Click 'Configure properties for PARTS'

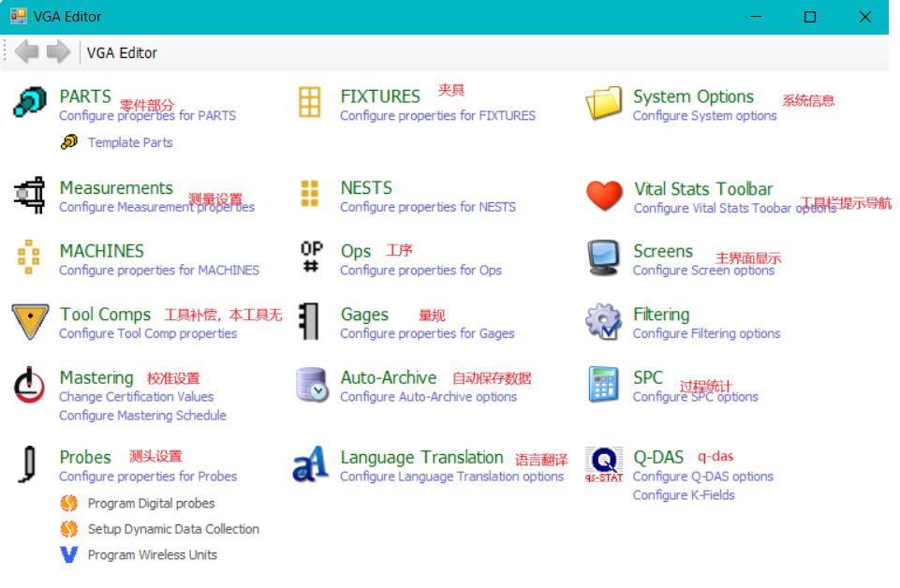pyautogui.click(x=148, y=116)
